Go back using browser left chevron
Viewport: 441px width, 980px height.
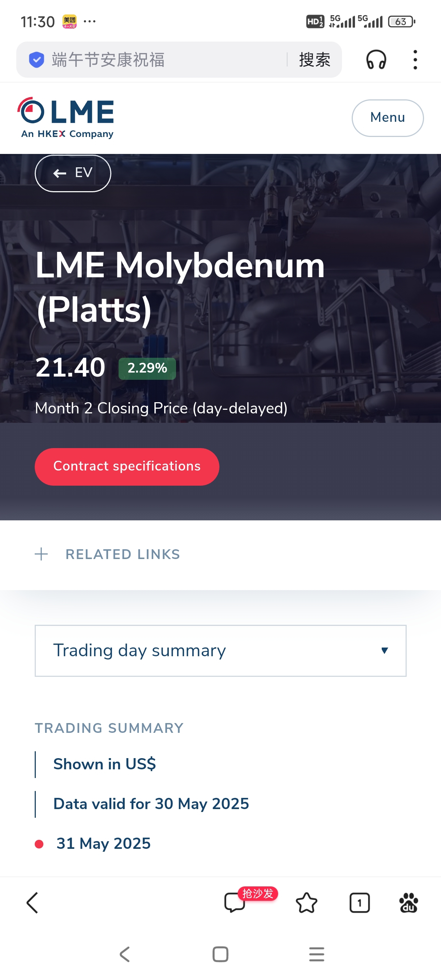point(32,902)
